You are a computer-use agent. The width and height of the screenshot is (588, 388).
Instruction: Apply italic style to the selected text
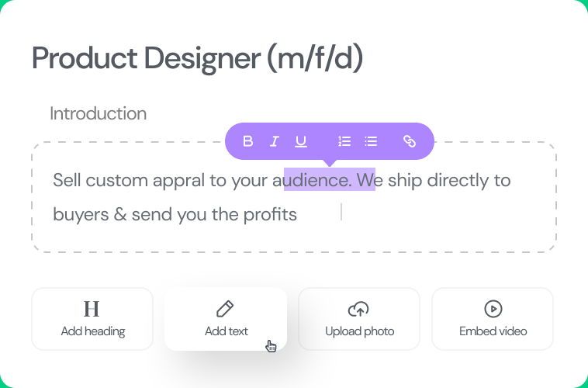point(274,141)
